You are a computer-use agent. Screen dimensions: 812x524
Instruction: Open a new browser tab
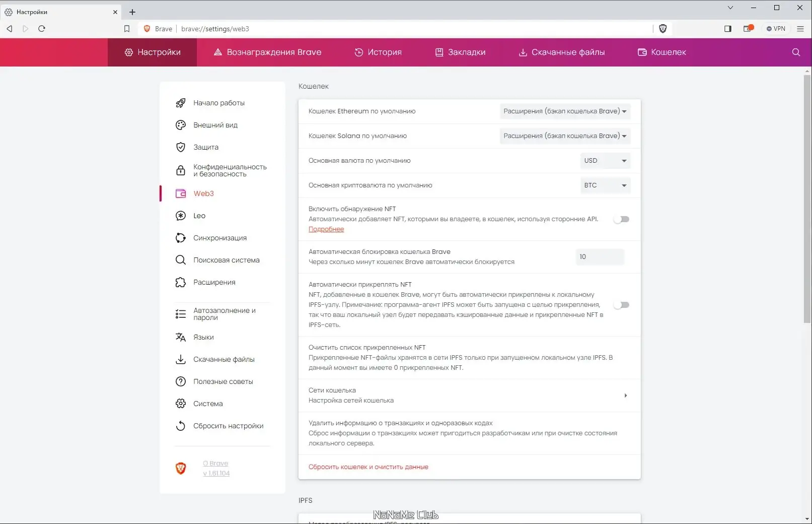132,12
